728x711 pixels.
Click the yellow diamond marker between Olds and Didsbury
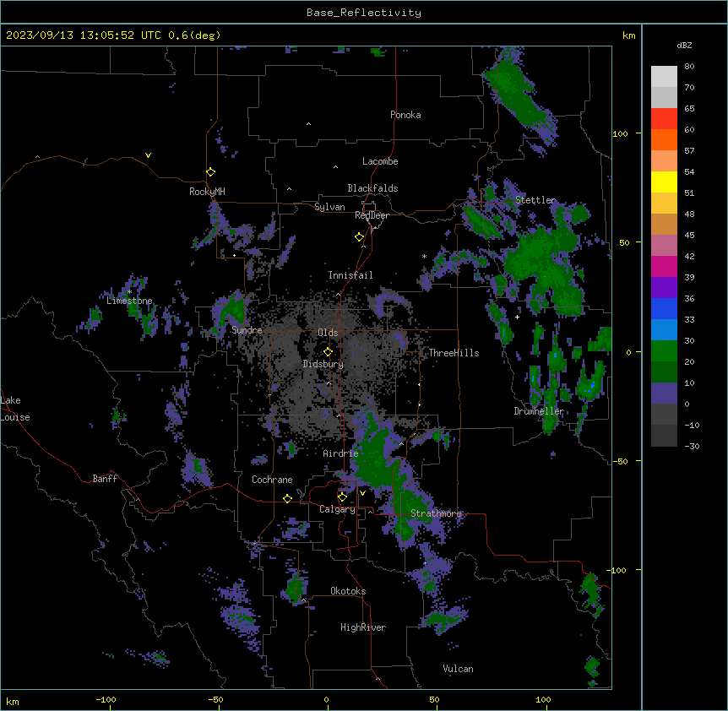[x=328, y=352]
